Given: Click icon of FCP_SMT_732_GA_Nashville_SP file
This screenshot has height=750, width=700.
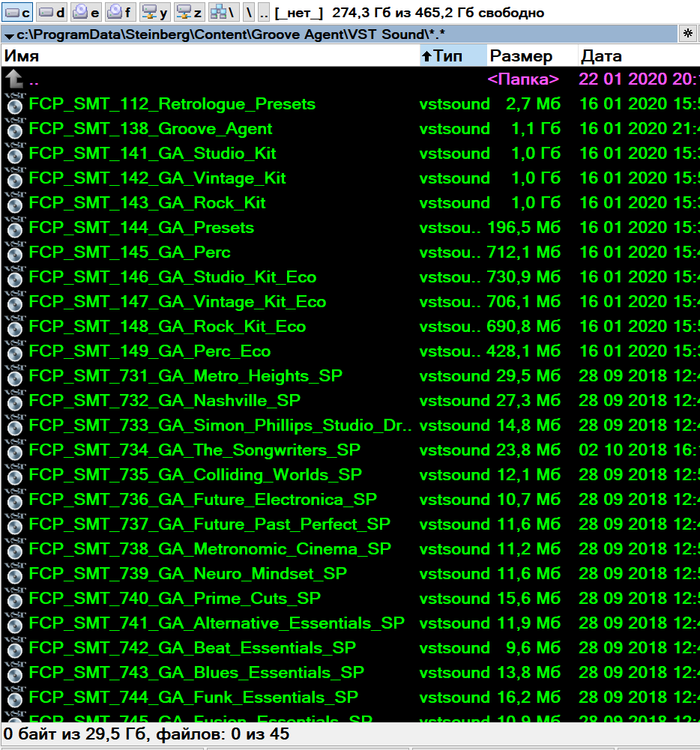Looking at the screenshot, I should click(14, 400).
